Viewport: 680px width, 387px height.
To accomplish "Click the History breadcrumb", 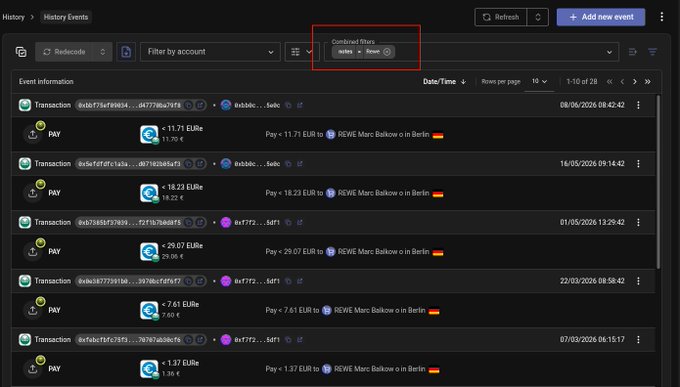I will click(x=13, y=17).
